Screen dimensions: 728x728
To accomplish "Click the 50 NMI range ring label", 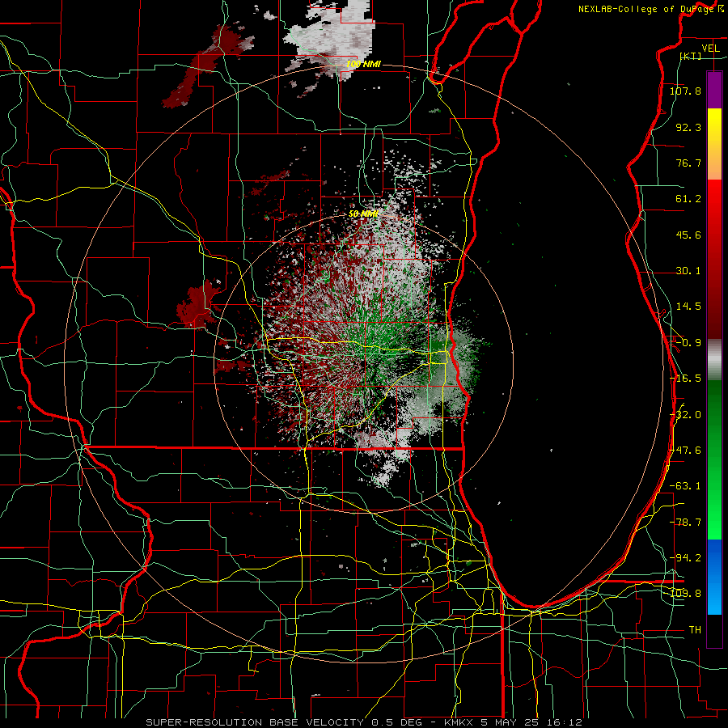I will (363, 214).
